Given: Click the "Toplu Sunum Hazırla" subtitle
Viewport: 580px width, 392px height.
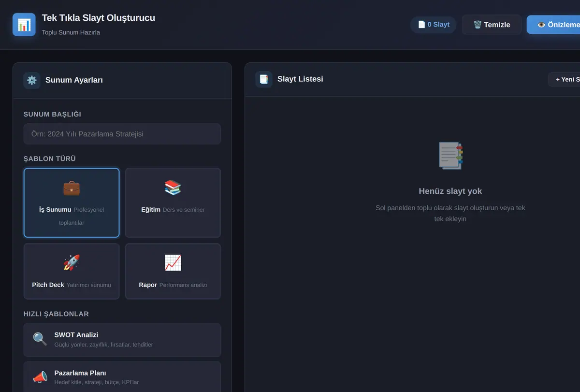Looking at the screenshot, I should click(71, 32).
